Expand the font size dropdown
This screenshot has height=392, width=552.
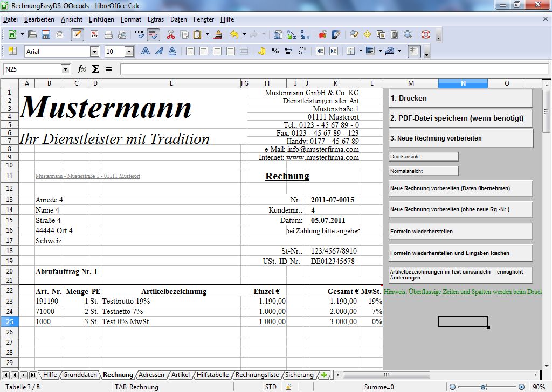tap(129, 52)
